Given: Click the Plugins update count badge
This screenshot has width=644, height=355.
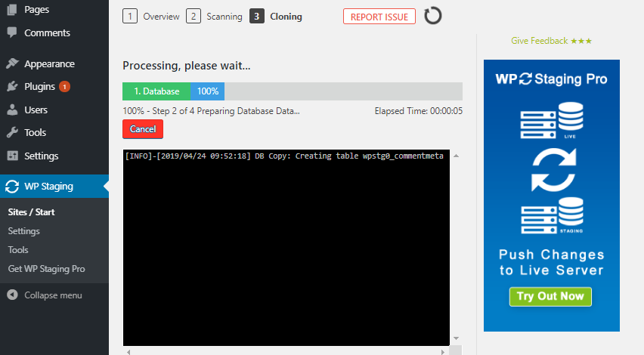Looking at the screenshot, I should [64, 87].
